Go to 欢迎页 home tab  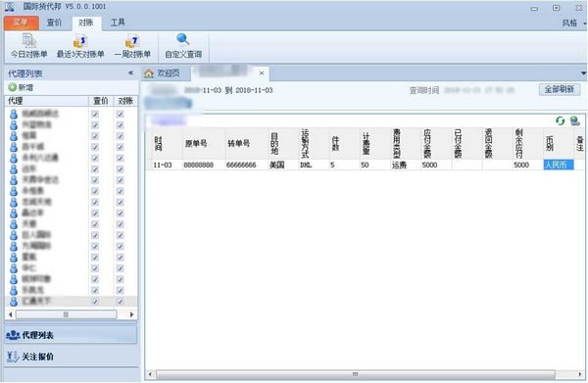pos(163,73)
